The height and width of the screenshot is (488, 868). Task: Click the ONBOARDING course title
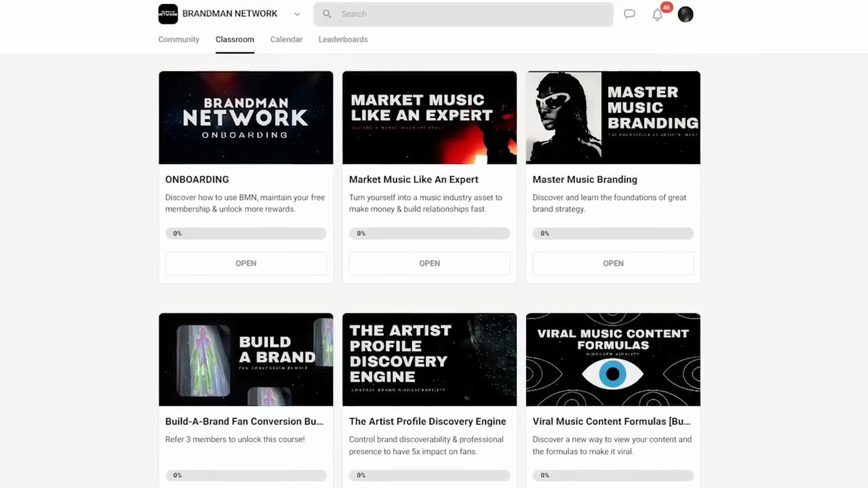(197, 180)
